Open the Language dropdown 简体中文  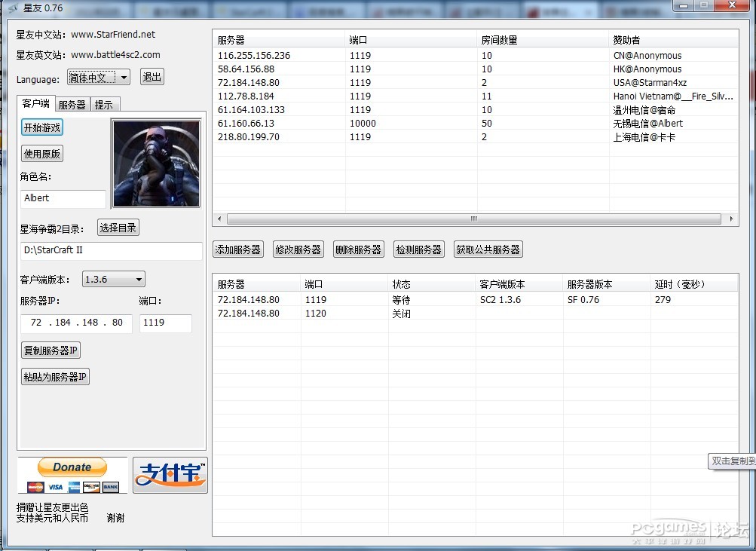(x=99, y=77)
